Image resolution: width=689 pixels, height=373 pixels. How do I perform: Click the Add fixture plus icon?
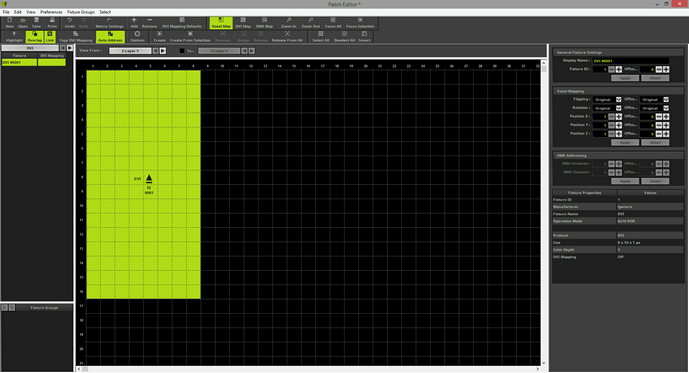click(x=134, y=23)
